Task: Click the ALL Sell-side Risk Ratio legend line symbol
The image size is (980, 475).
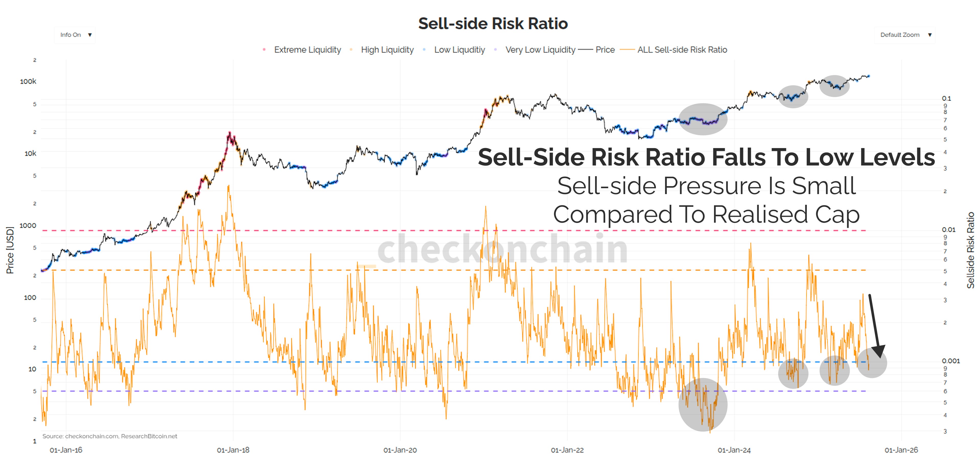Action: coord(628,50)
